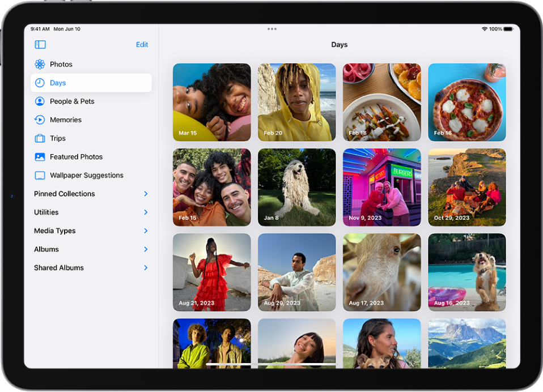Expand Media Types
Viewport: 543px width, 392px height.
pyautogui.click(x=54, y=231)
